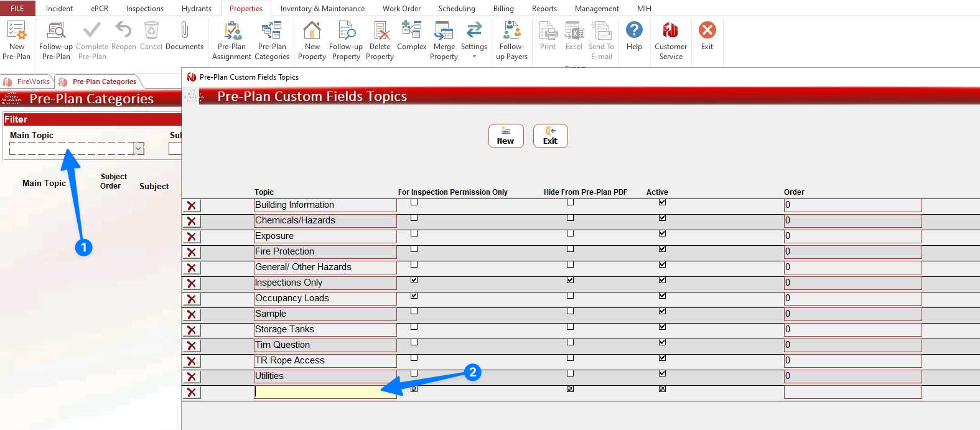Delete the Inspections Only topic row

pos(192,284)
